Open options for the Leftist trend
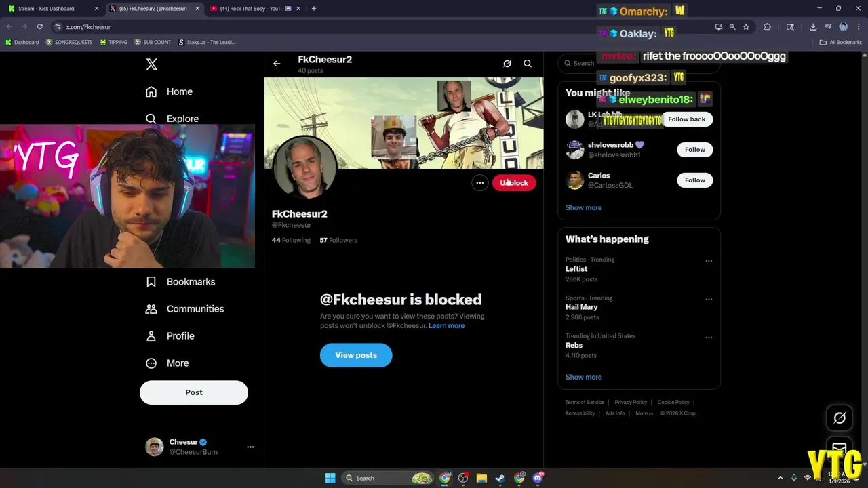Viewport: 868px width, 488px height. 709,261
